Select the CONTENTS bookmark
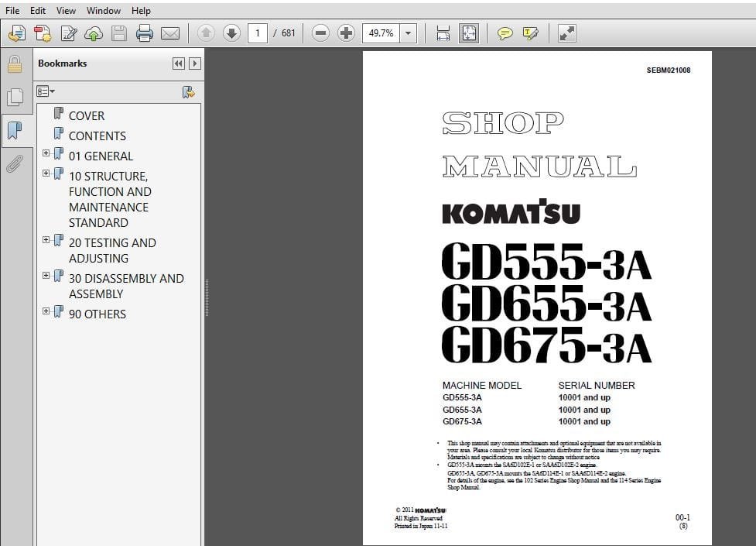The width and height of the screenshot is (756, 546). click(x=97, y=136)
